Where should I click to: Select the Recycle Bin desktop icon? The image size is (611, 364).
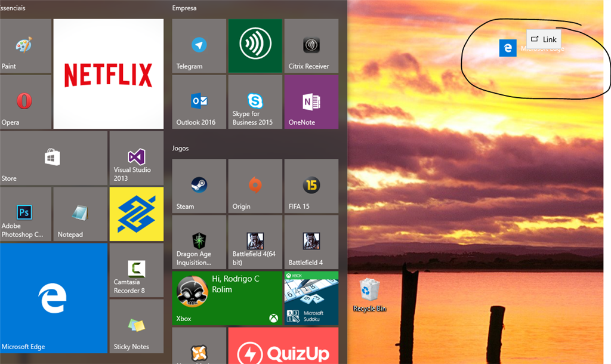(x=369, y=295)
